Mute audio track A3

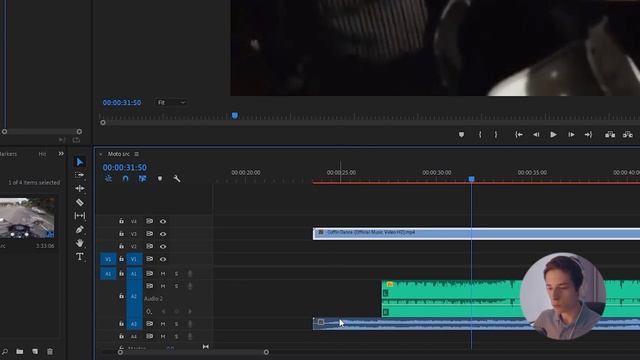click(163, 324)
